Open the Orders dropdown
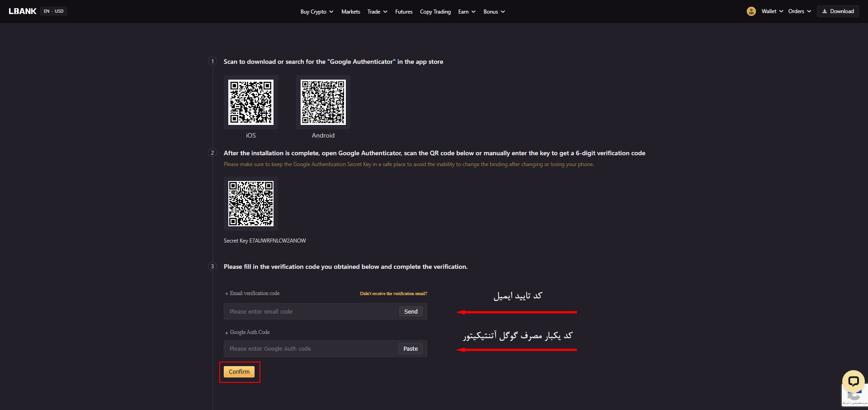Image resolution: width=868 pixels, height=410 pixels. click(x=800, y=11)
